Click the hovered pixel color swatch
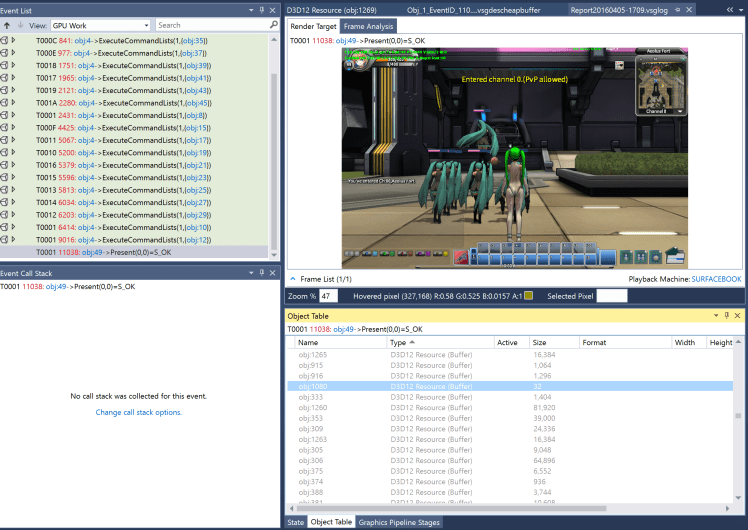Image resolution: width=748 pixels, height=530 pixels. (528, 296)
